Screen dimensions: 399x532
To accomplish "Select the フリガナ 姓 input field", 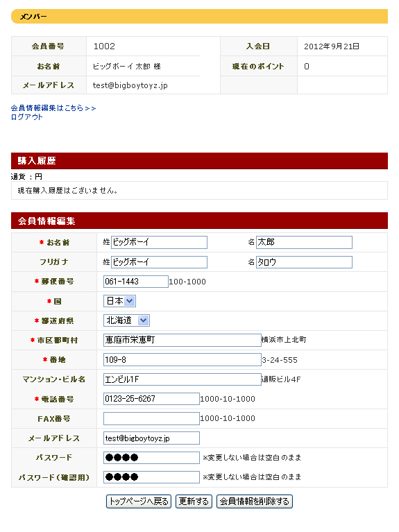I will click(160, 262).
